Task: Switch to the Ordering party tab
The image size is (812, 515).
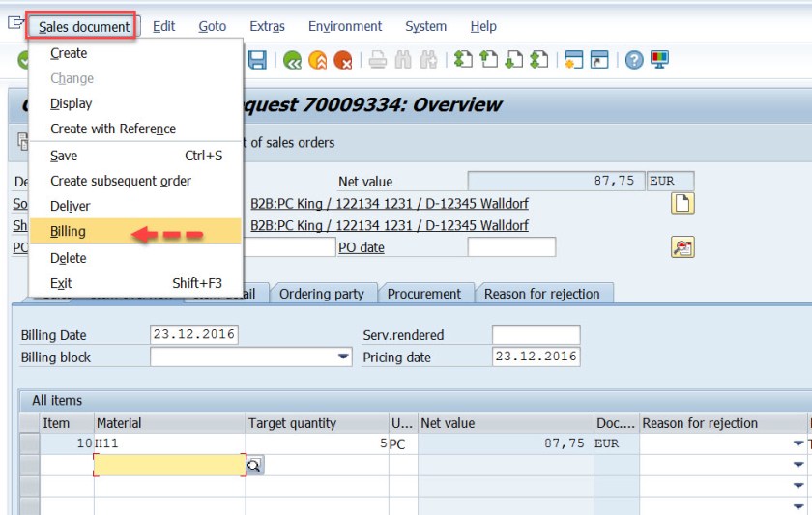Action: (322, 294)
